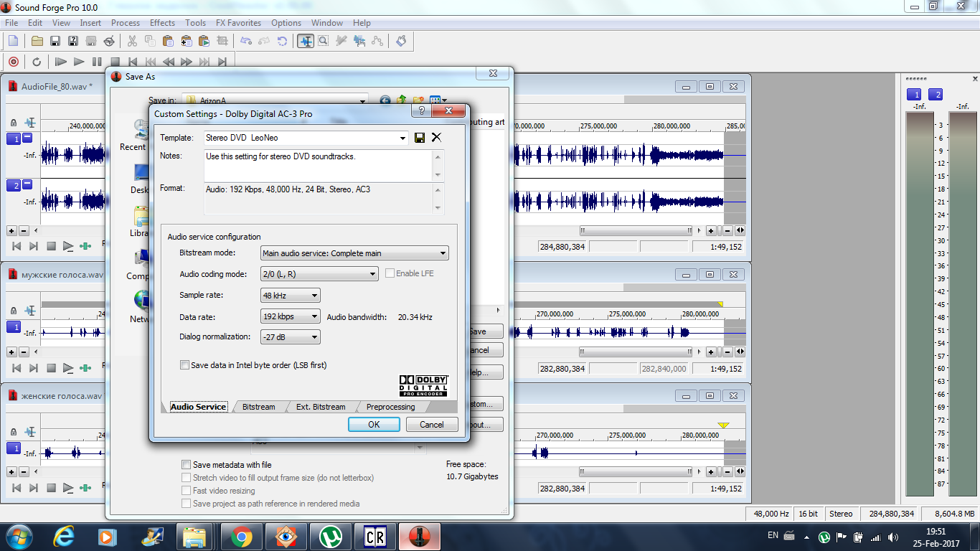Toggle channel 2 button in AudioFile_80.wav

point(14,185)
